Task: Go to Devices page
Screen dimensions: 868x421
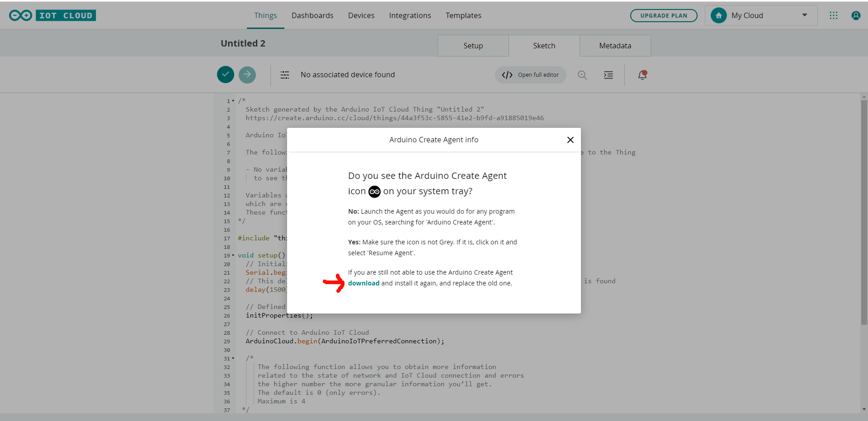Action: pos(361,15)
